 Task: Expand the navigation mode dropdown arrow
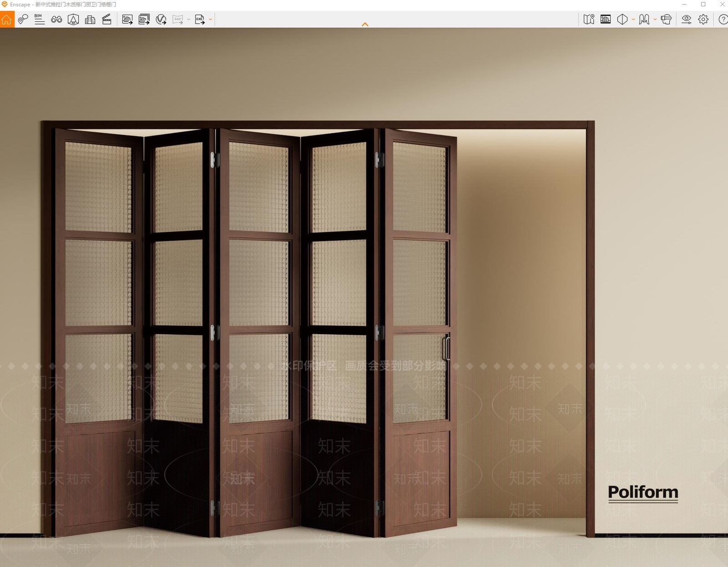click(x=655, y=19)
